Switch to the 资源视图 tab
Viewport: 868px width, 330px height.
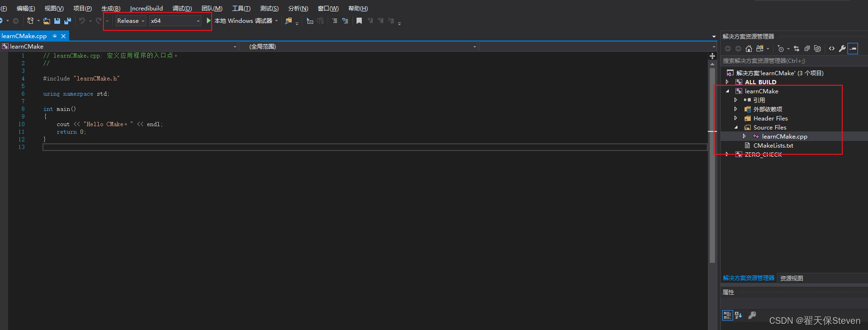[x=792, y=279]
